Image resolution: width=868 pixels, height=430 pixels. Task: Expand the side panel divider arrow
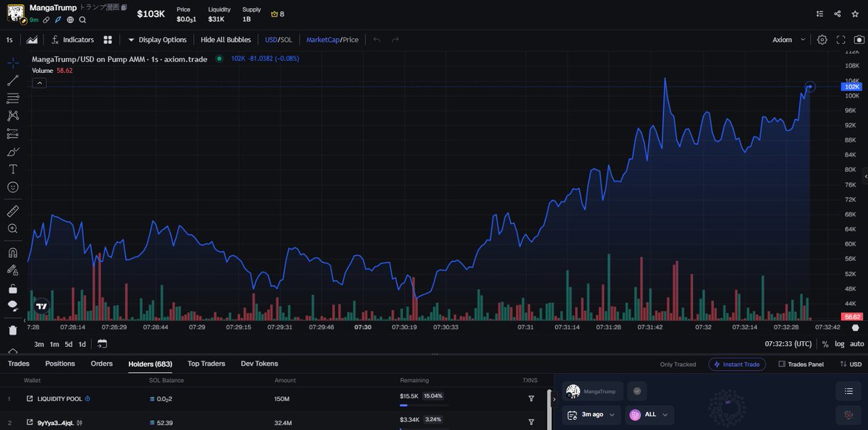(x=553, y=399)
